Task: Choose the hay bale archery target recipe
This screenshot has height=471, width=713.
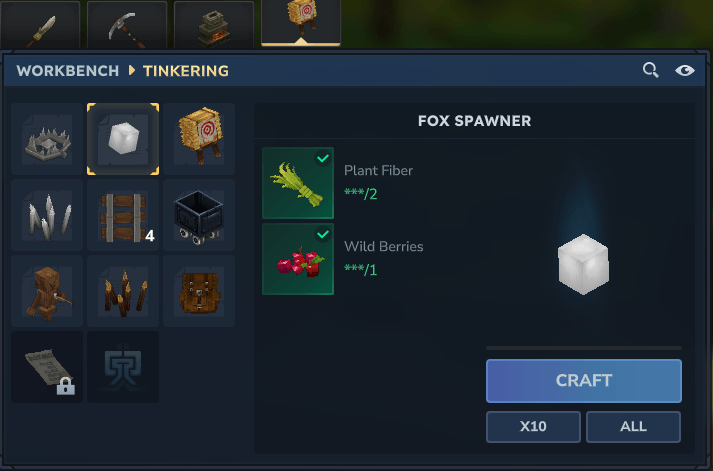Action: [x=199, y=139]
